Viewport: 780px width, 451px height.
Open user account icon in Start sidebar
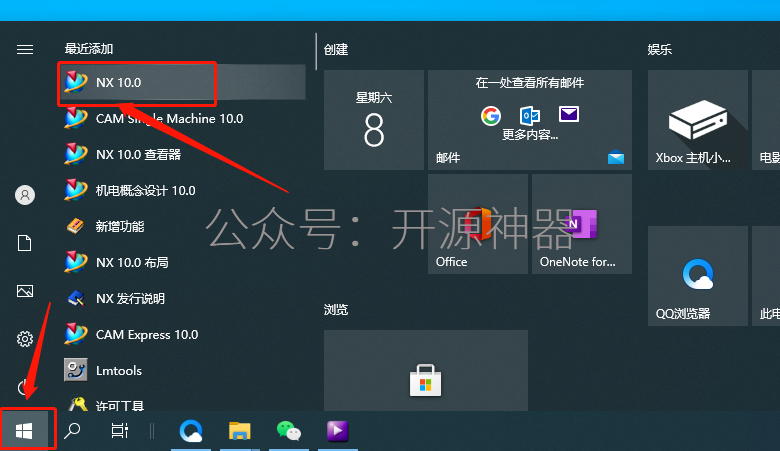25,195
